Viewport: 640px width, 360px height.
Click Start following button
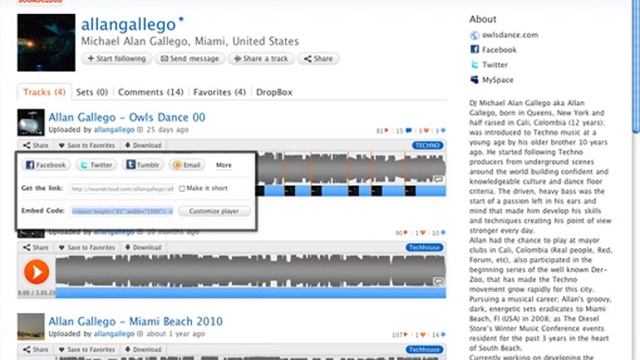click(117, 59)
